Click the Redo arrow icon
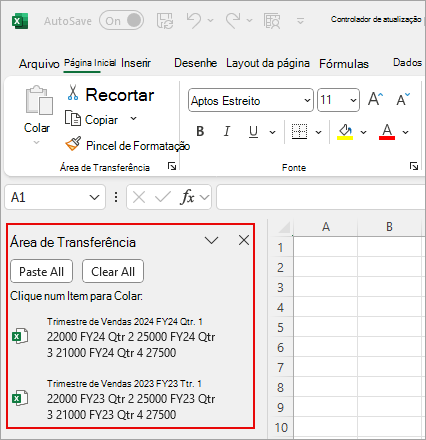The image size is (426, 440). point(233,20)
